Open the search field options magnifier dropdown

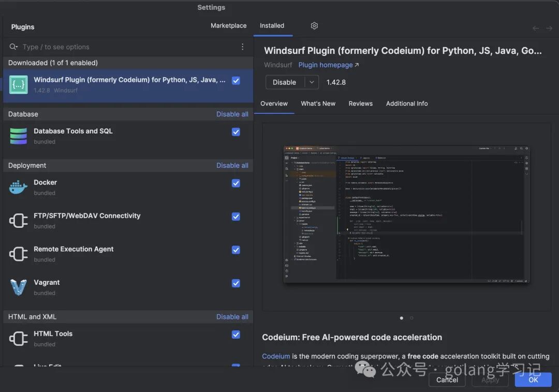click(x=13, y=47)
